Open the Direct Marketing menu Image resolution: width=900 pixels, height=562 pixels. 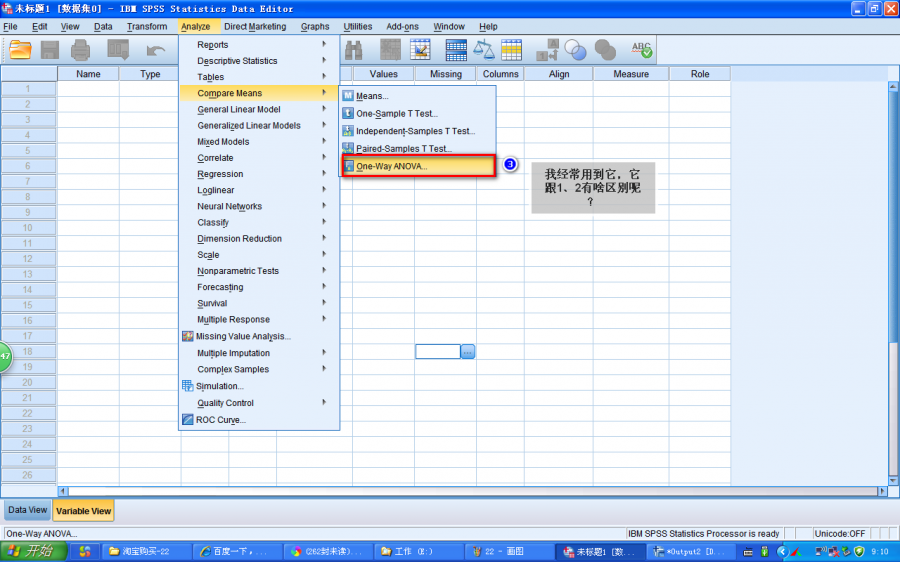[x=255, y=26]
